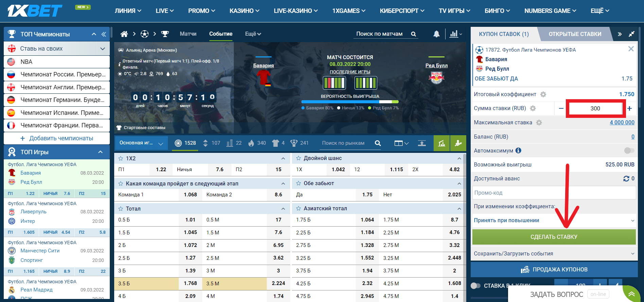The width and height of the screenshot is (644, 302).
Task: Decrease bet amount with minus button
Action: (561, 108)
